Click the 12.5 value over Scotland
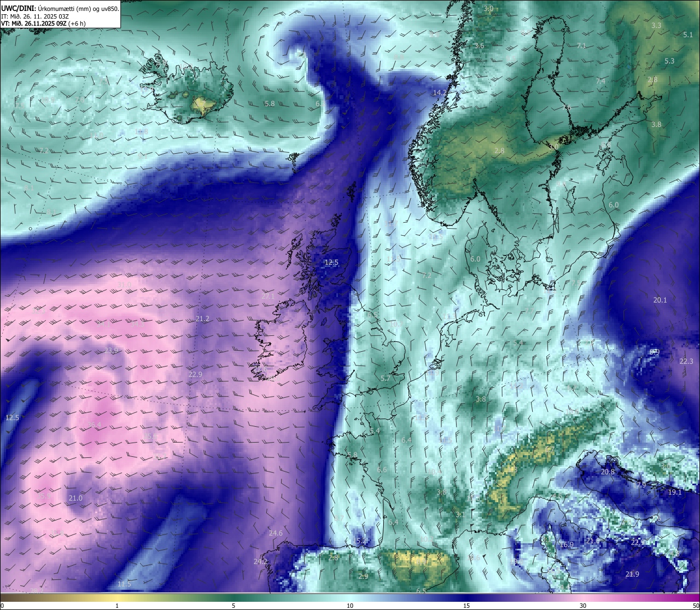This screenshot has width=700, height=610. tap(331, 263)
